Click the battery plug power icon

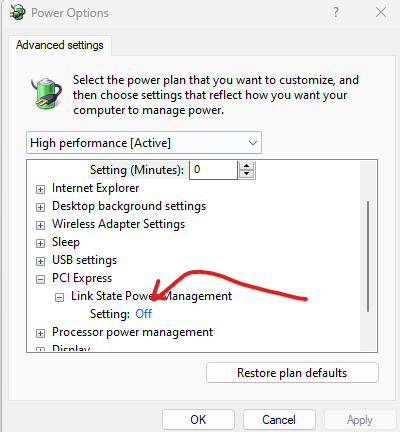(46, 93)
